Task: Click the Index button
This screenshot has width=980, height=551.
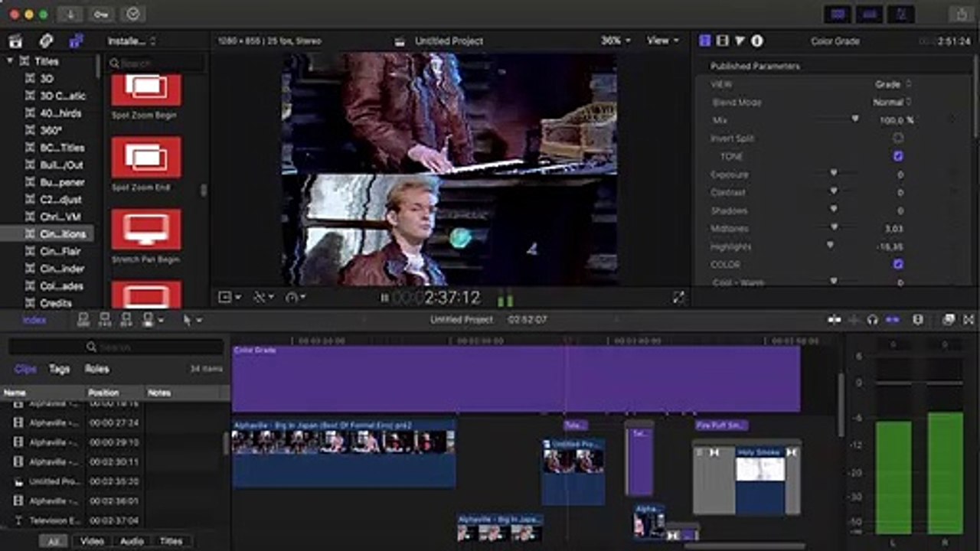Action: 34,320
